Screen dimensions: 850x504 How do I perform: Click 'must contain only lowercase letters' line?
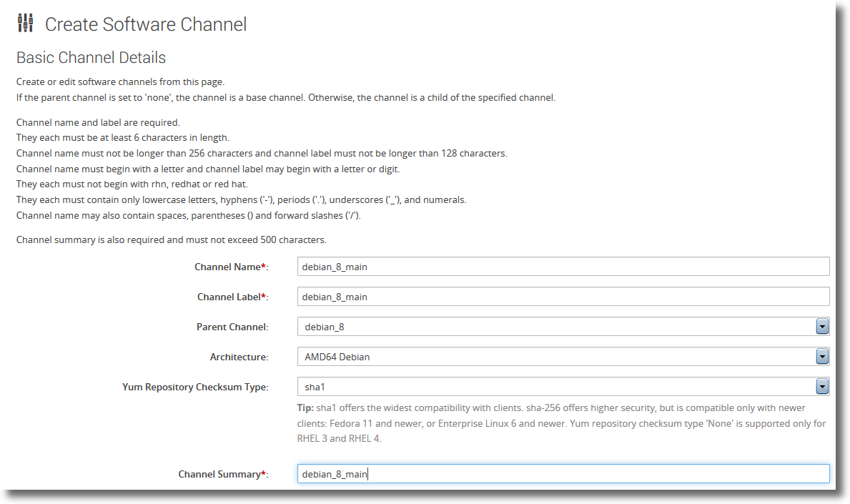pyautogui.click(x=241, y=200)
